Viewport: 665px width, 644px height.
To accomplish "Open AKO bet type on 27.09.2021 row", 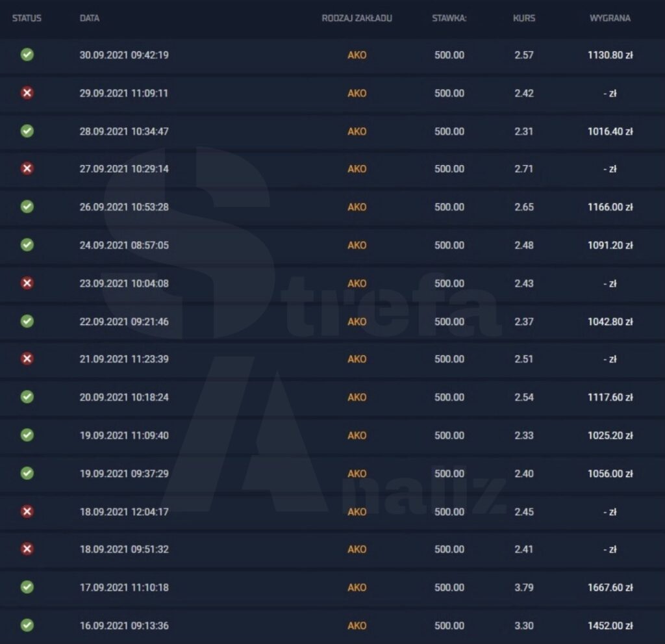I will pyautogui.click(x=357, y=169).
